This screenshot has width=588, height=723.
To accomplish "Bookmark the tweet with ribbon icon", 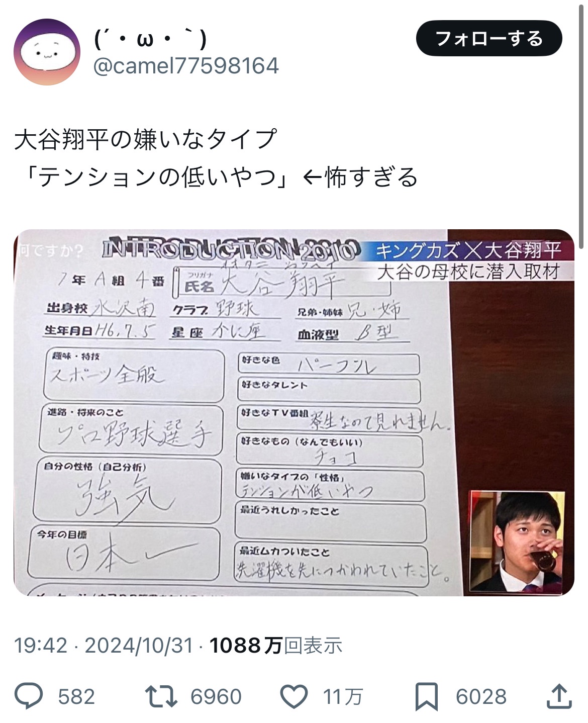I will click(x=426, y=697).
